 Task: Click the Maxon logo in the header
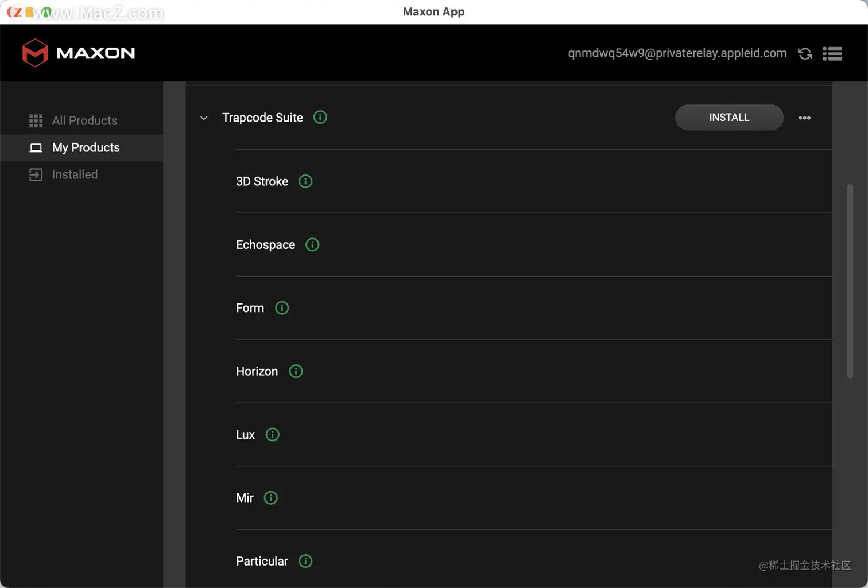79,53
